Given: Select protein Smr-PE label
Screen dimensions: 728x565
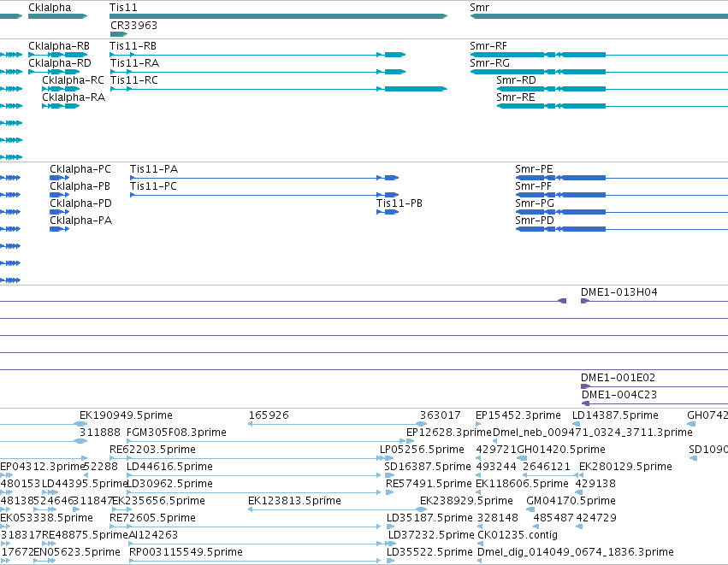Looking at the screenshot, I should tap(534, 169).
